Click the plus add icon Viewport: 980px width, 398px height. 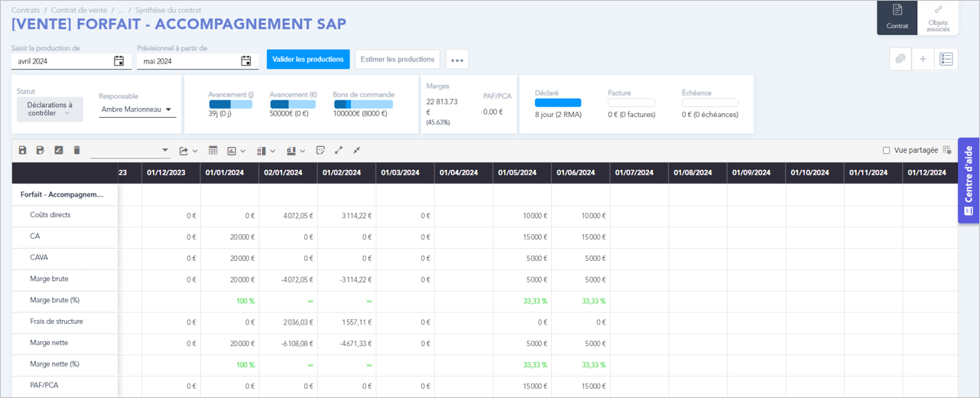923,59
